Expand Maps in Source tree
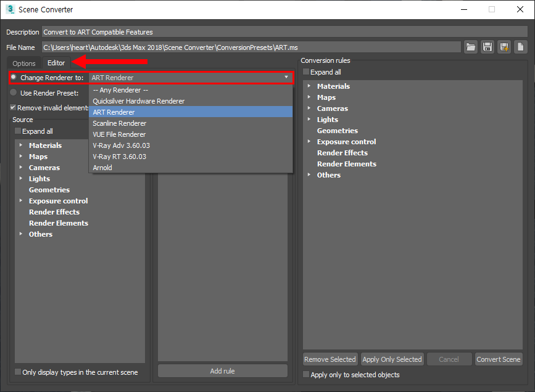535x392 pixels. pyautogui.click(x=21, y=156)
